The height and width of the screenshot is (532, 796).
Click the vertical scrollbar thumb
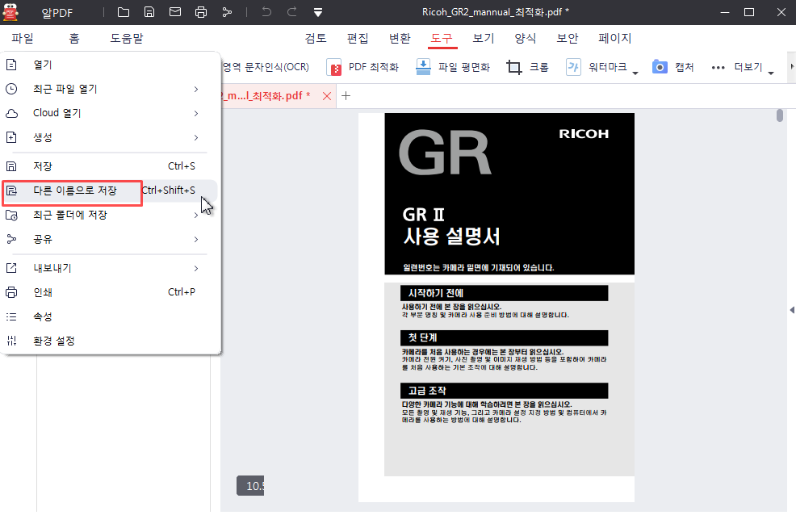point(780,115)
